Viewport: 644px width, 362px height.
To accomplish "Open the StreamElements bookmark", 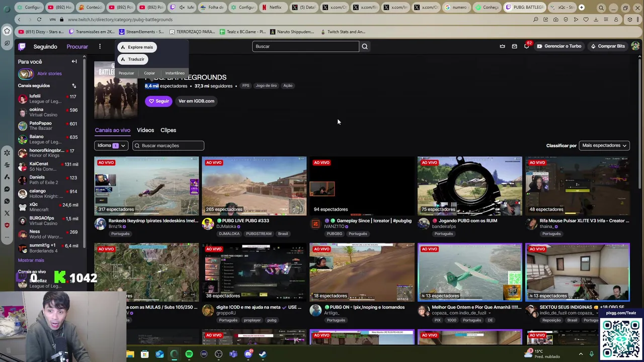I will click(141, 32).
